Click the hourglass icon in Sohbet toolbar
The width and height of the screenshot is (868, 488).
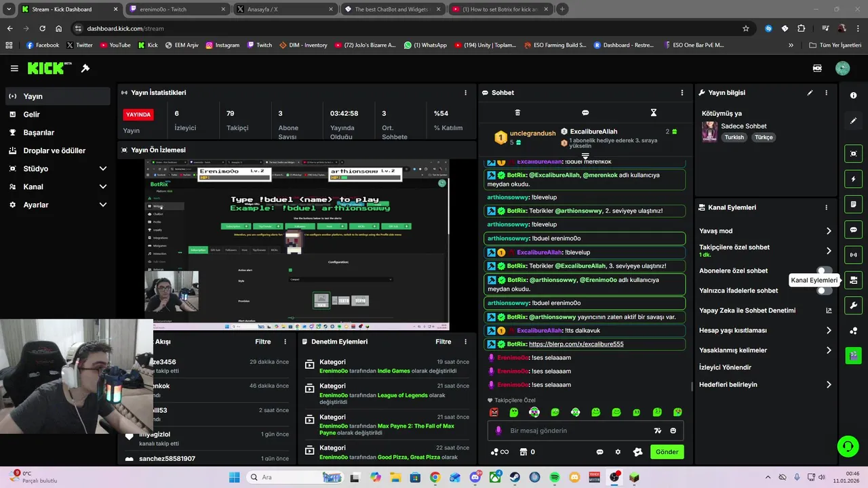click(654, 113)
